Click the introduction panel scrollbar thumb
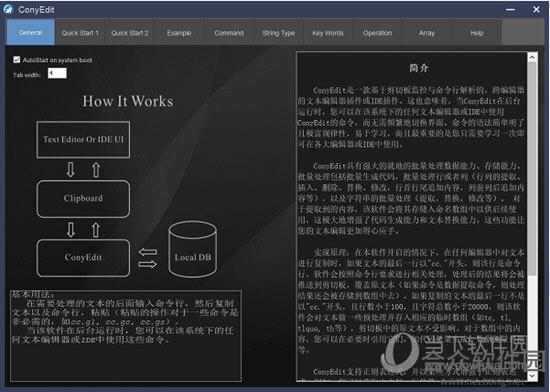Screen dimensions: 550x392 tap(532, 168)
